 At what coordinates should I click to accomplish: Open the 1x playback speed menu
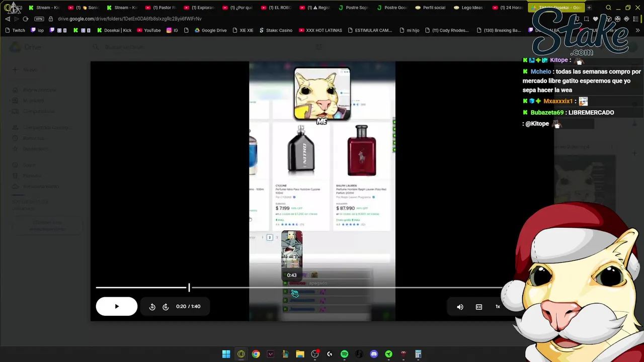coord(498,307)
